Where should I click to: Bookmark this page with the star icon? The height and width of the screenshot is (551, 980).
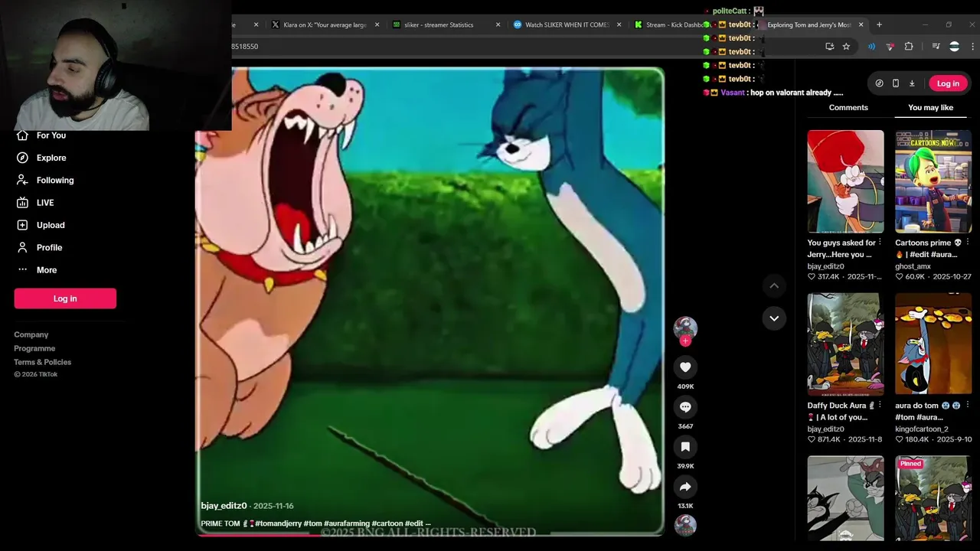pyautogui.click(x=846, y=47)
